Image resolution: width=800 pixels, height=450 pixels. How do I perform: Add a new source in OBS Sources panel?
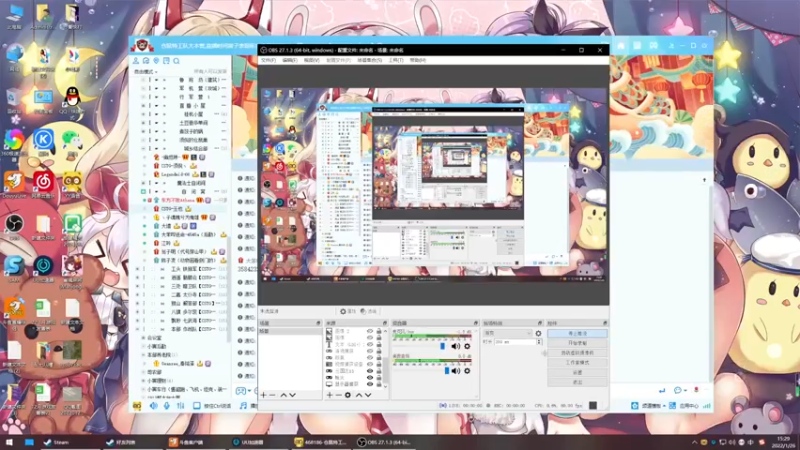click(330, 395)
